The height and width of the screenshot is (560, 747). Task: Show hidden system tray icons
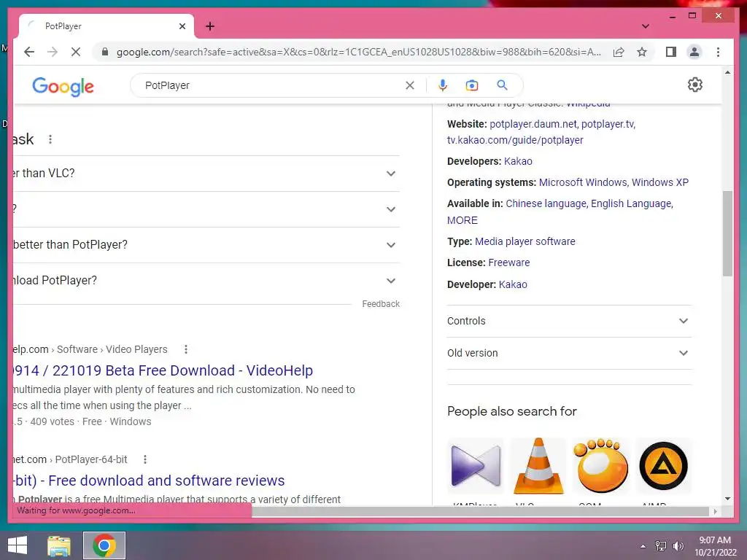tap(643, 546)
